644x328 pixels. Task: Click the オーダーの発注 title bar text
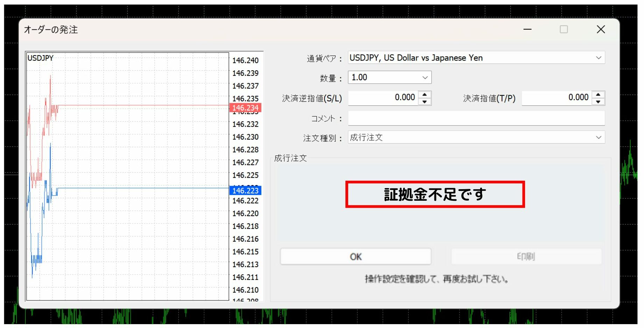pyautogui.click(x=51, y=30)
